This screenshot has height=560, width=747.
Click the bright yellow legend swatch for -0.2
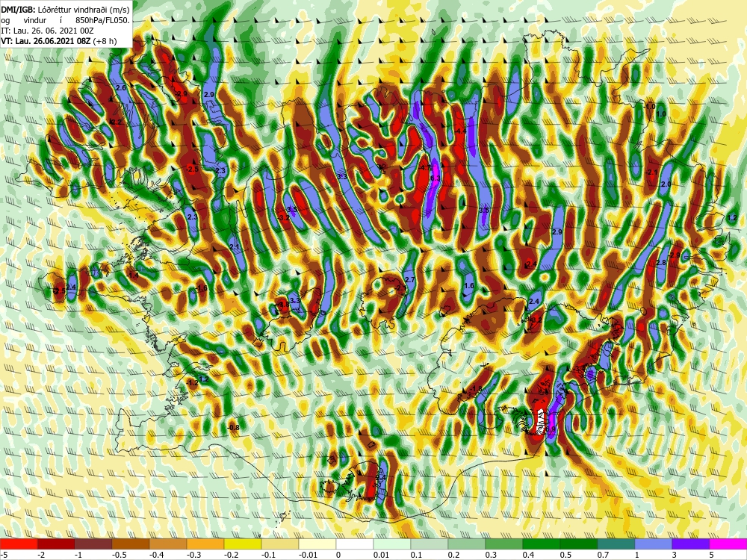[243, 544]
